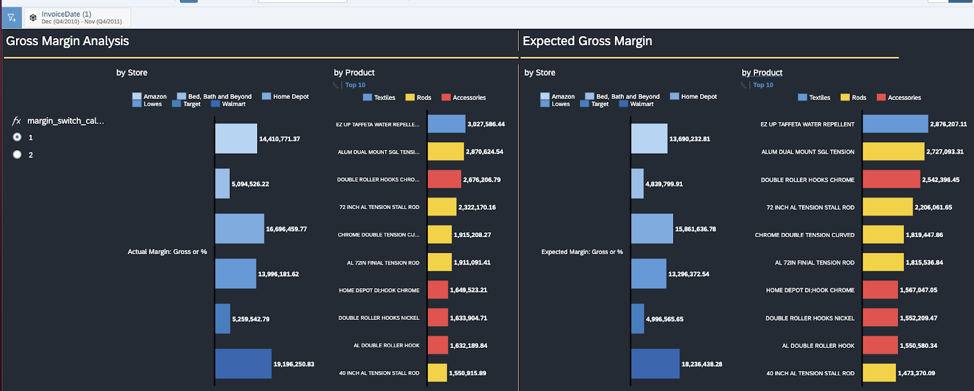Click the 'Expected Margin: Gross or %' axis label
Screen dimensions: 974x391
(582, 252)
